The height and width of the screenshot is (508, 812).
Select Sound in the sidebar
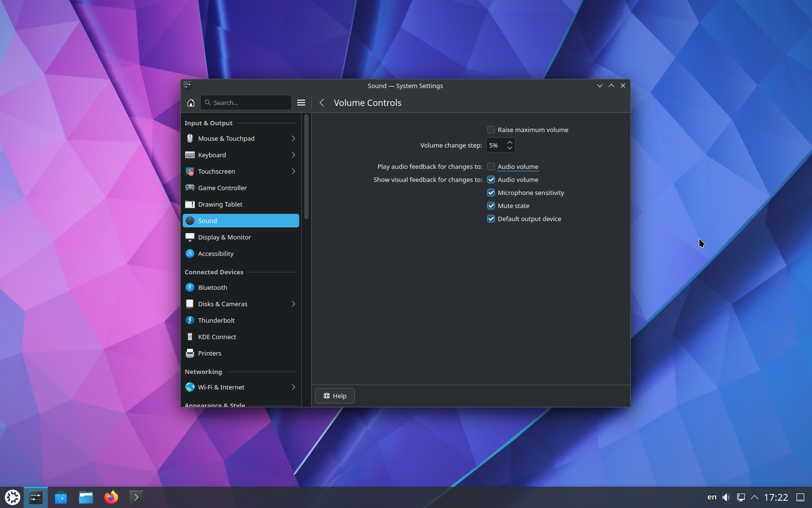click(x=241, y=221)
